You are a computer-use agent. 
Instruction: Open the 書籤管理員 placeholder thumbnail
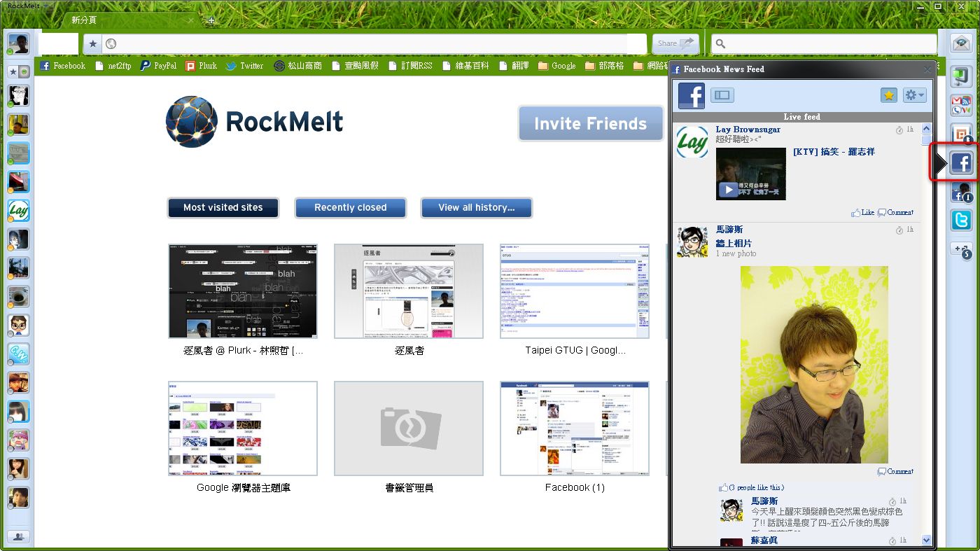[x=409, y=428]
